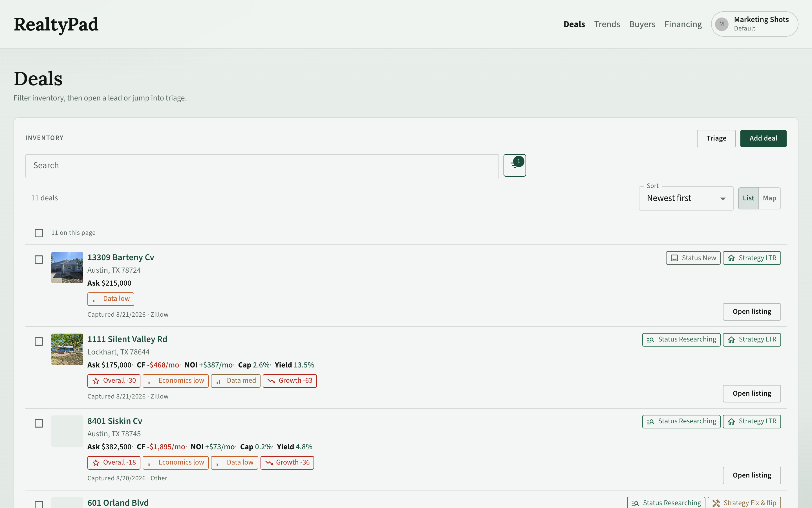Open listing for 1111 Silent Valley Rd
The height and width of the screenshot is (508, 812).
752,393
